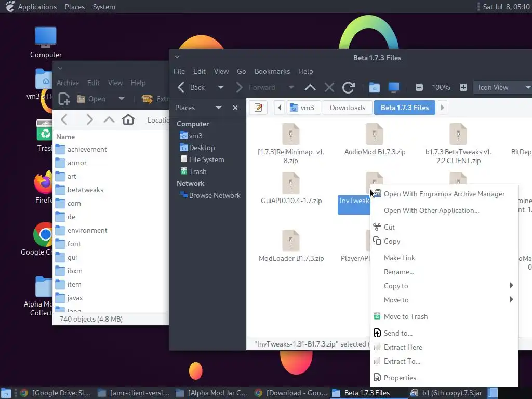Open the Forward history dropdown arrow
This screenshot has width=532, height=399.
291,87
